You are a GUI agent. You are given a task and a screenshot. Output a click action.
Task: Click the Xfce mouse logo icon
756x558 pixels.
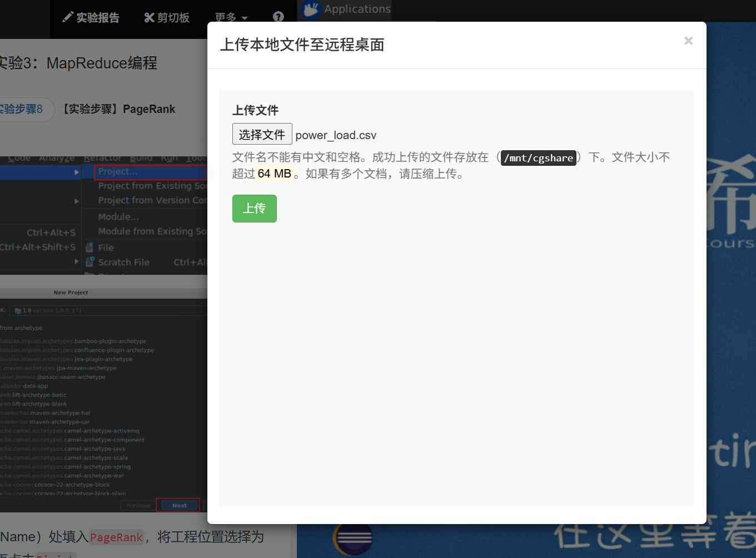[311, 9]
